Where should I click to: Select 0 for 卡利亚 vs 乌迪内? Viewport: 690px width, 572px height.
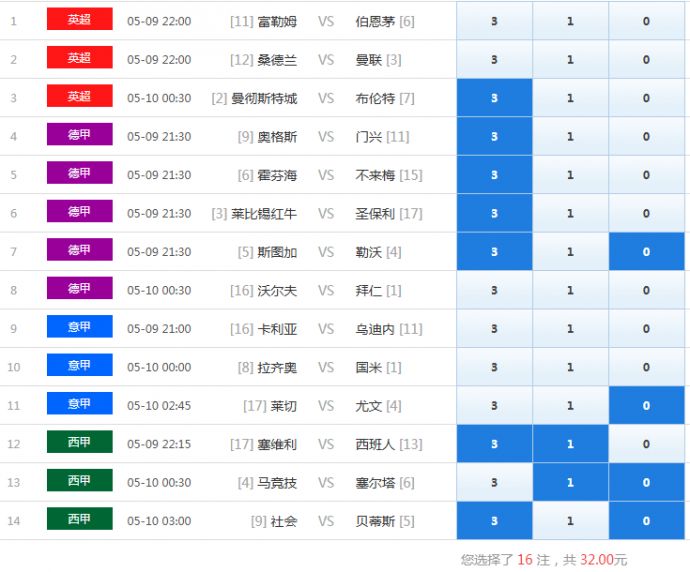click(646, 329)
